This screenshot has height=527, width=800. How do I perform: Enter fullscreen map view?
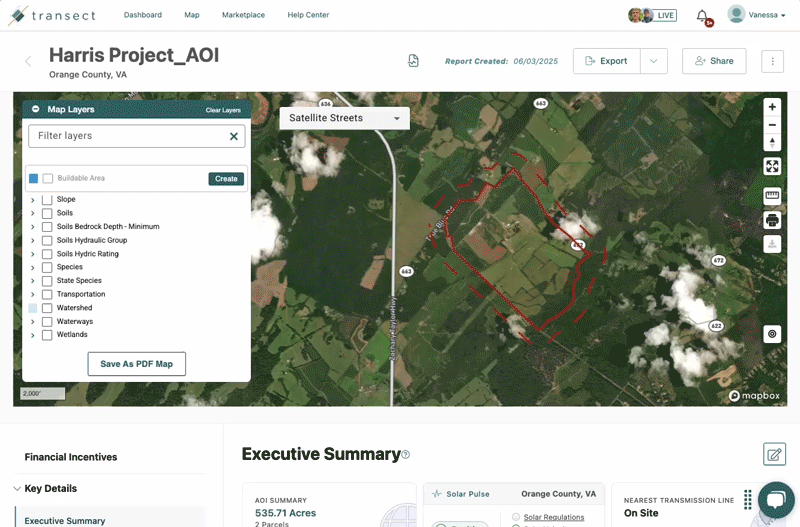772,166
